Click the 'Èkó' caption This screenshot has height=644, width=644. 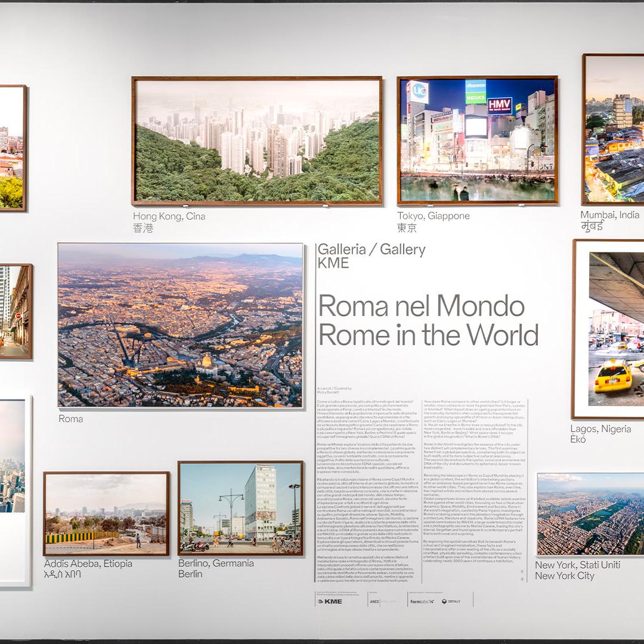click(x=578, y=439)
